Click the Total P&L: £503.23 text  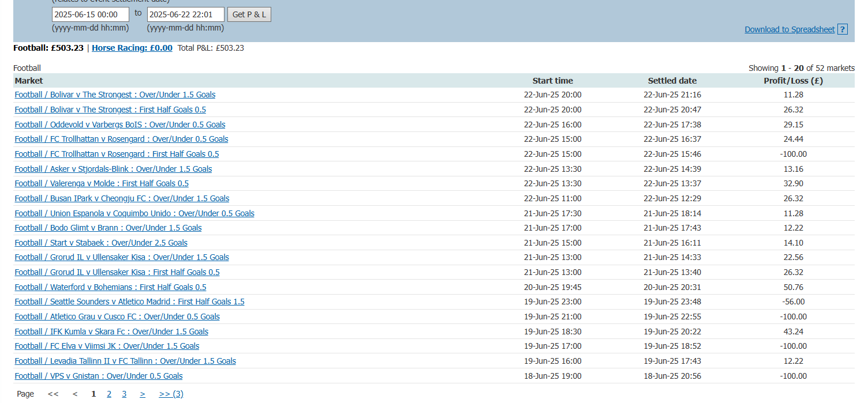pos(211,48)
